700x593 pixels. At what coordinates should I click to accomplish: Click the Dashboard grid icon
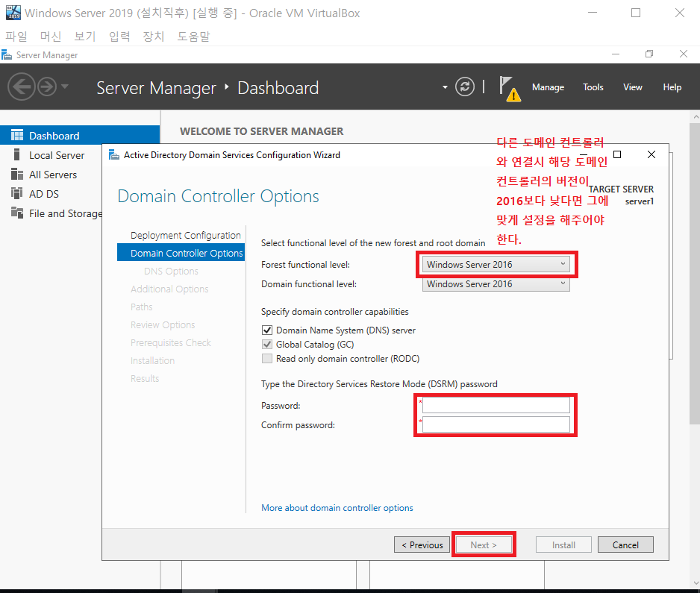(17, 135)
